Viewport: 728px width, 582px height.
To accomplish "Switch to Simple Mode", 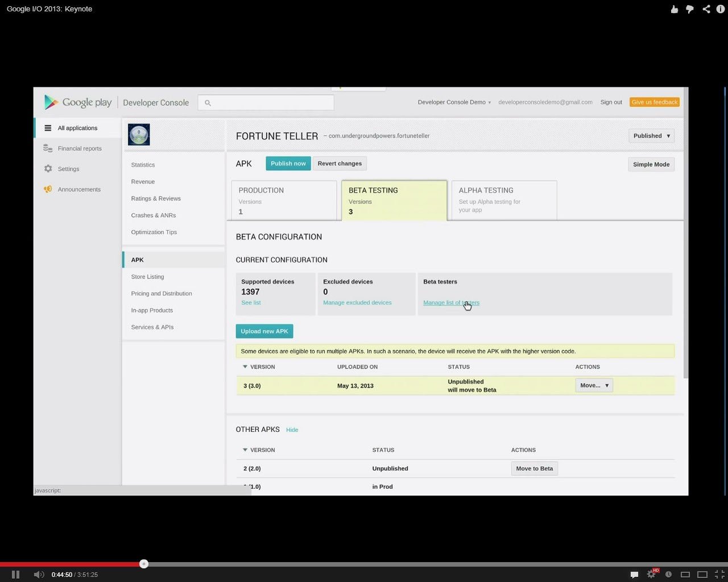I will (x=651, y=164).
